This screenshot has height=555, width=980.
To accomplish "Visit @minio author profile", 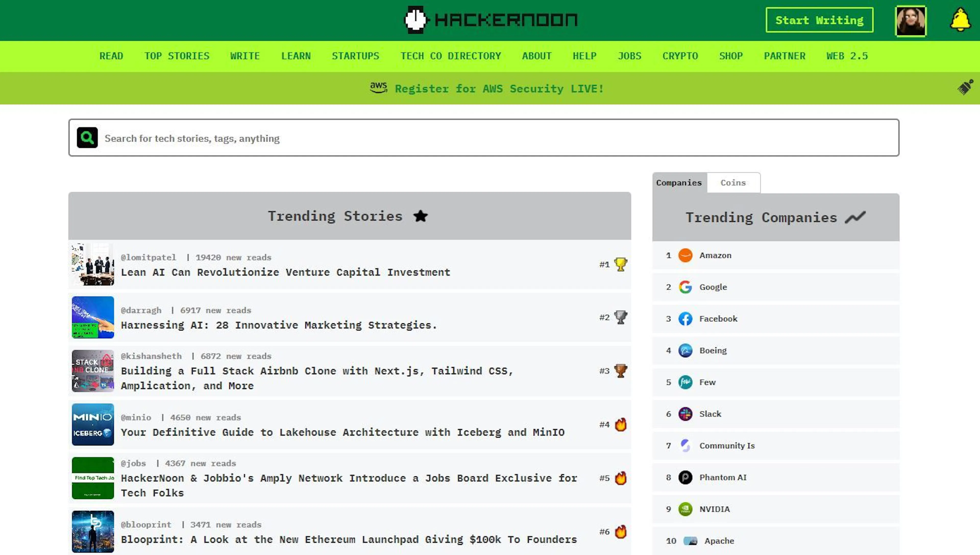I will [136, 417].
